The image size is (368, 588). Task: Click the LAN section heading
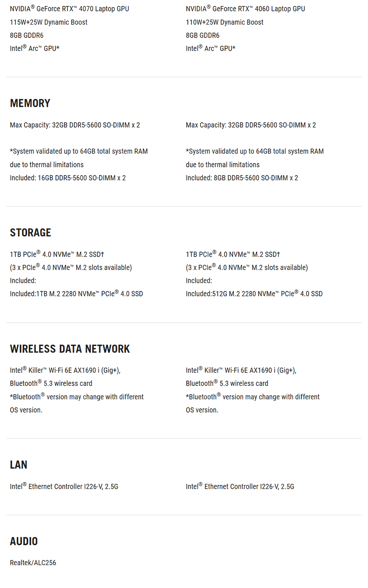click(18, 465)
